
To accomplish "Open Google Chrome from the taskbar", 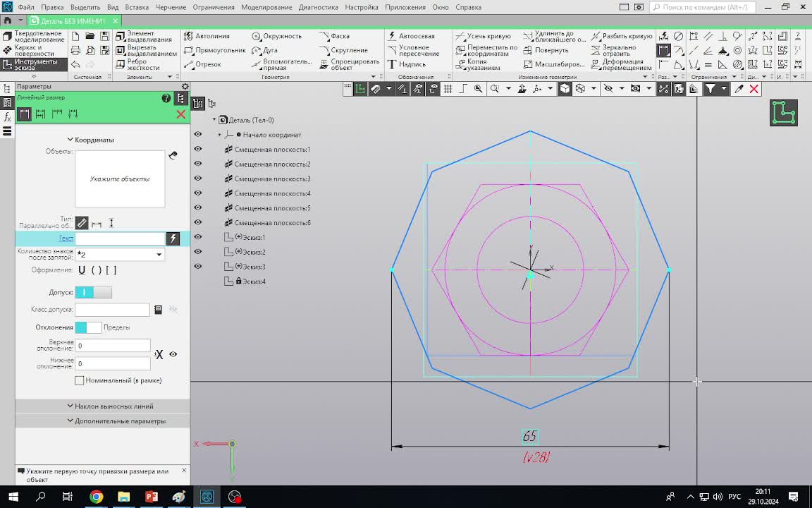I will (x=97, y=497).
